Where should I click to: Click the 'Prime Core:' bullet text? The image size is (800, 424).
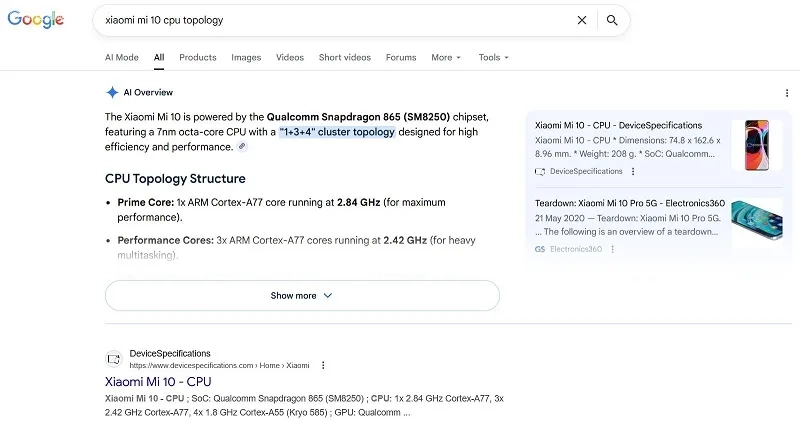[x=145, y=203]
